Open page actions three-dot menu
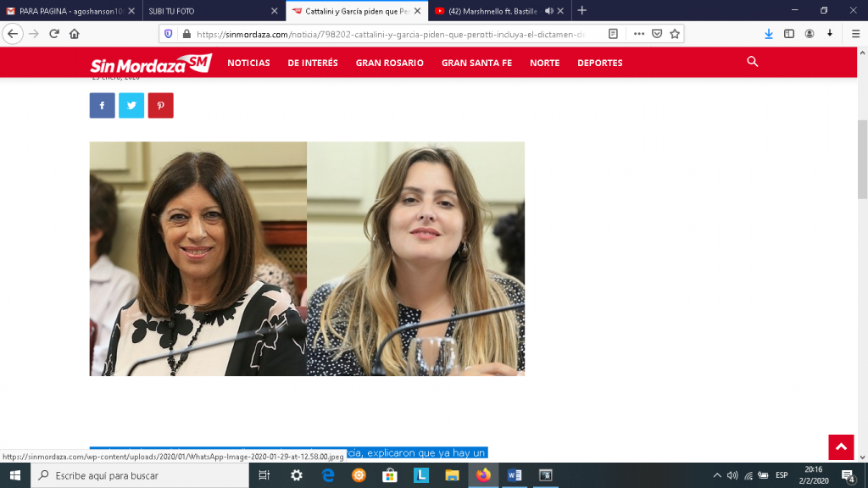 [x=639, y=34]
